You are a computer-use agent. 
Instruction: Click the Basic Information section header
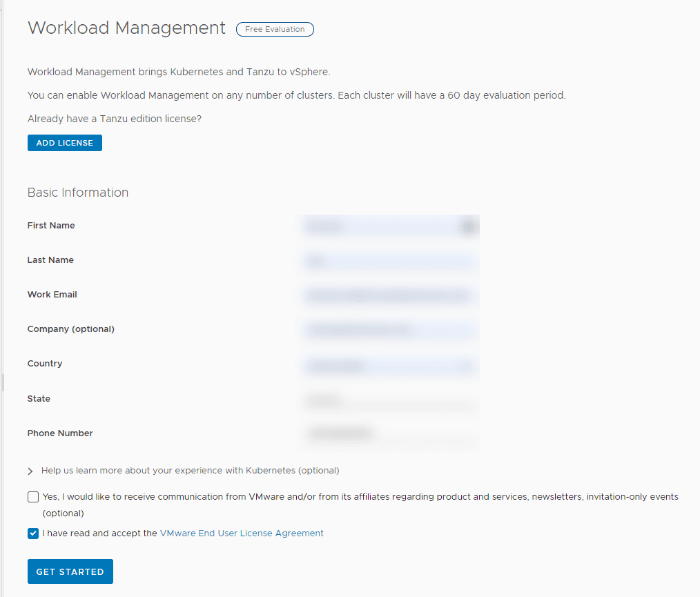tap(77, 193)
